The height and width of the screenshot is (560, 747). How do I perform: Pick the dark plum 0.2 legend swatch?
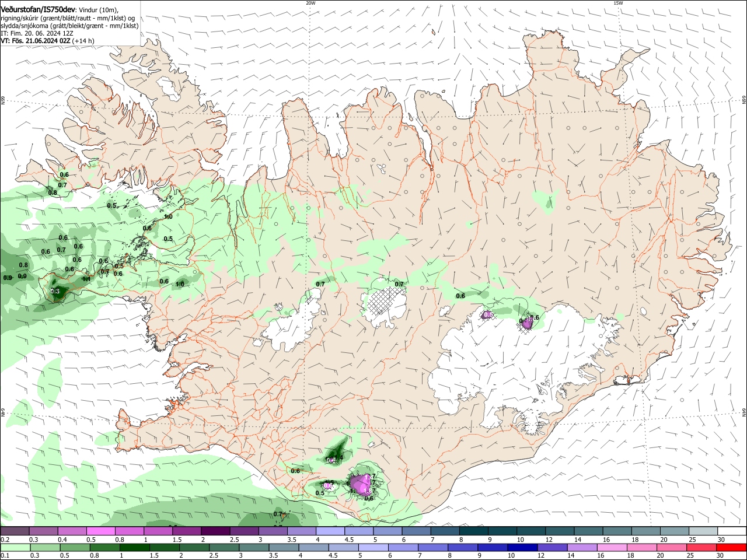pos(15,531)
